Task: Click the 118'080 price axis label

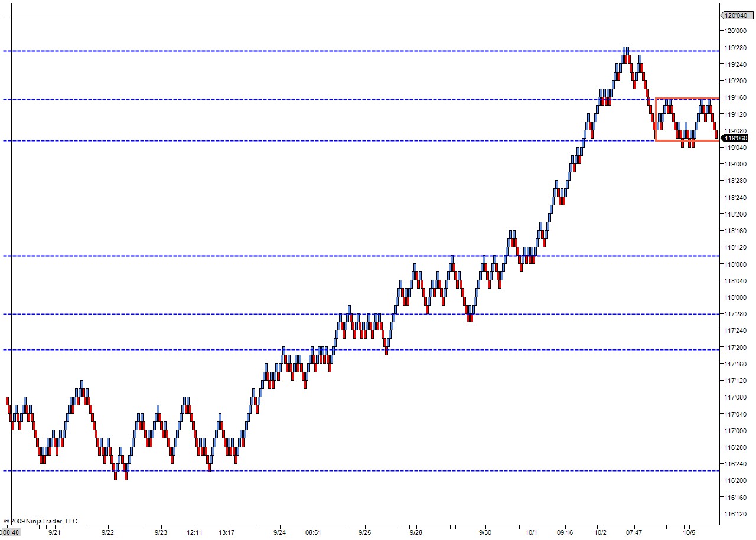Action: coord(737,264)
